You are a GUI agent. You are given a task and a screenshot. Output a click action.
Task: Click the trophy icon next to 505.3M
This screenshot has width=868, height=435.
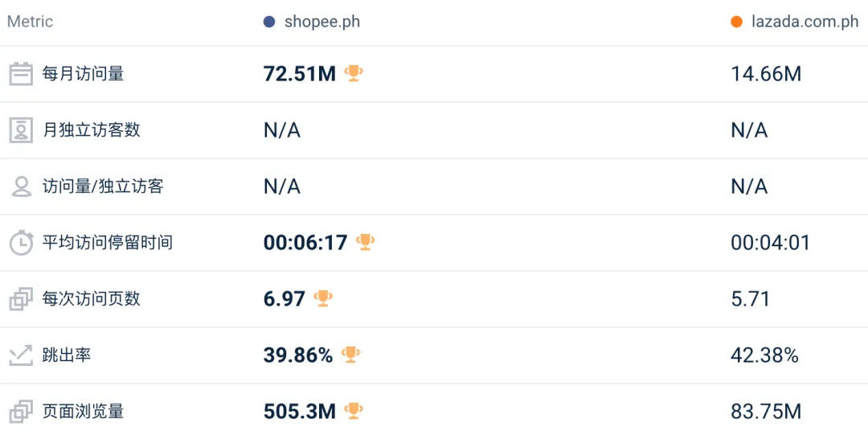pyautogui.click(x=353, y=411)
